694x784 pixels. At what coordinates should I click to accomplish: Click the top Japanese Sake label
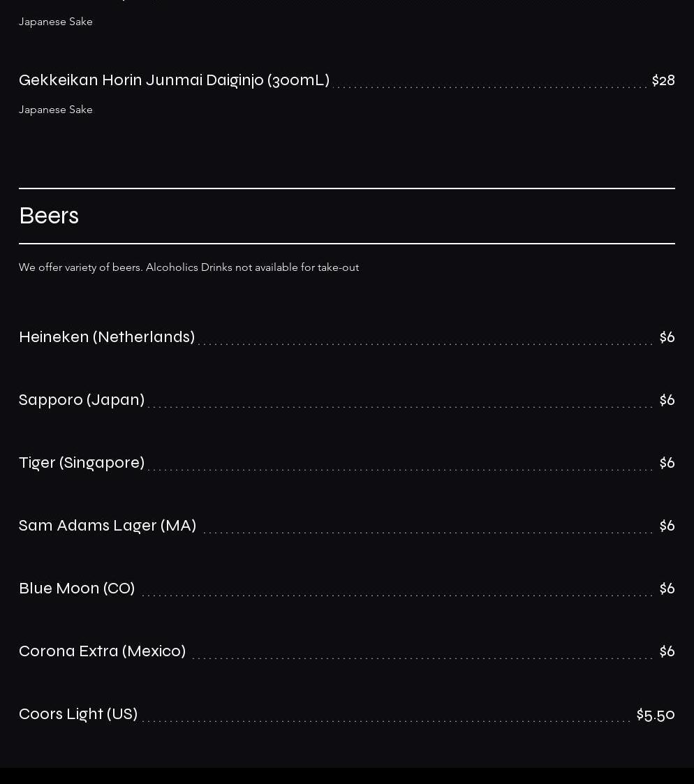click(x=55, y=22)
